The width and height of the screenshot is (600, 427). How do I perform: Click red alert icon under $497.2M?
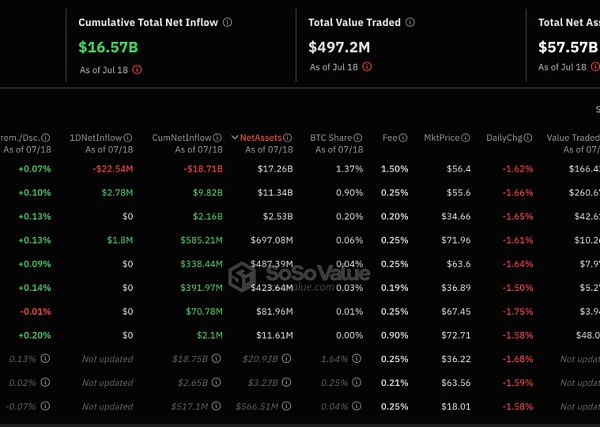tap(367, 67)
